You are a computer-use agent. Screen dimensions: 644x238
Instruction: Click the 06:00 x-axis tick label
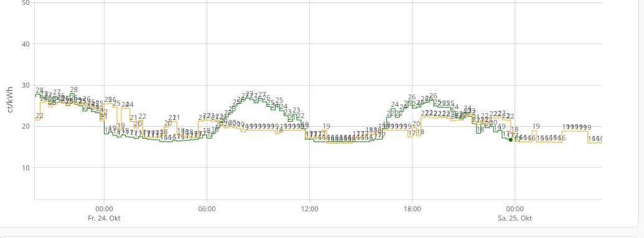point(207,209)
